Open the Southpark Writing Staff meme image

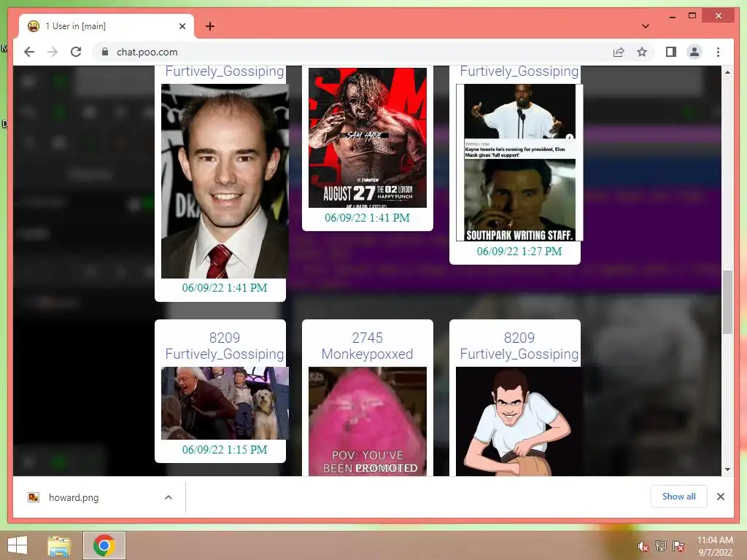pyautogui.click(x=519, y=163)
